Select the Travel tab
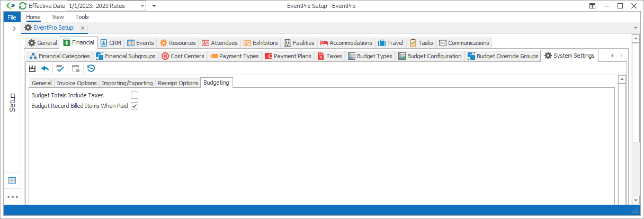This screenshot has height=219, width=644. 391,43
